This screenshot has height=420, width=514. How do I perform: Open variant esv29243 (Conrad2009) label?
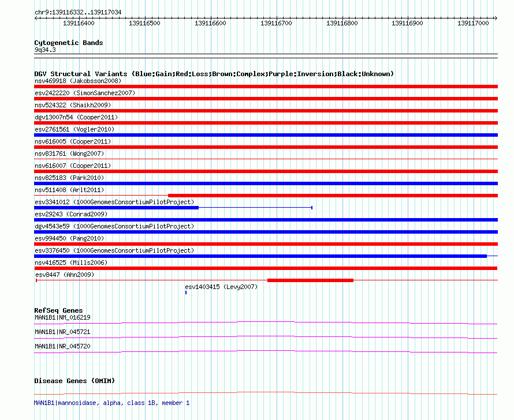[x=71, y=214]
